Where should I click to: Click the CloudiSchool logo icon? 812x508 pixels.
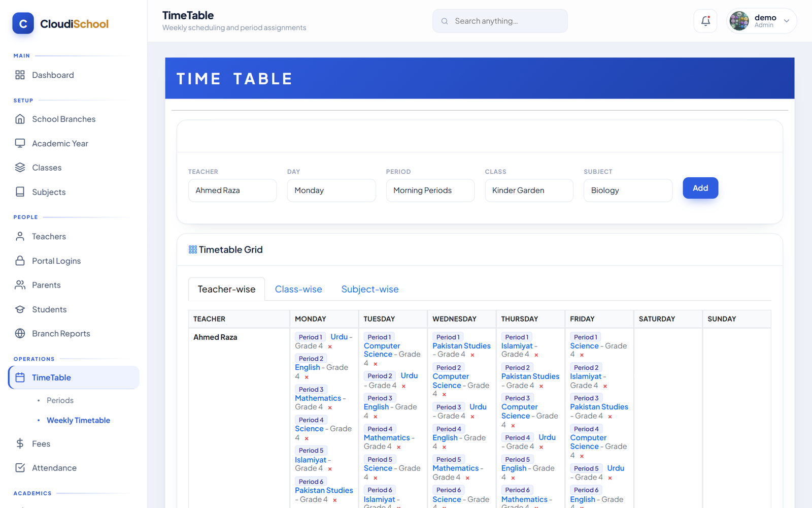pyautogui.click(x=23, y=23)
